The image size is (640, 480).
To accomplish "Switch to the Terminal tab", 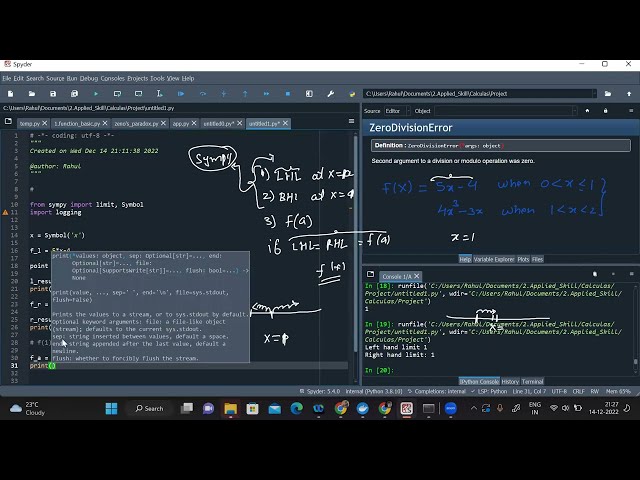I will (532, 381).
